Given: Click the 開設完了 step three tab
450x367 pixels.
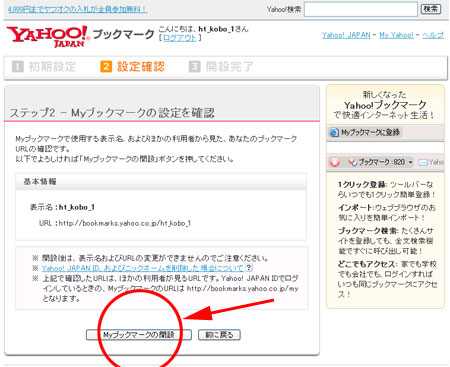Looking at the screenshot, I should coord(221,67).
